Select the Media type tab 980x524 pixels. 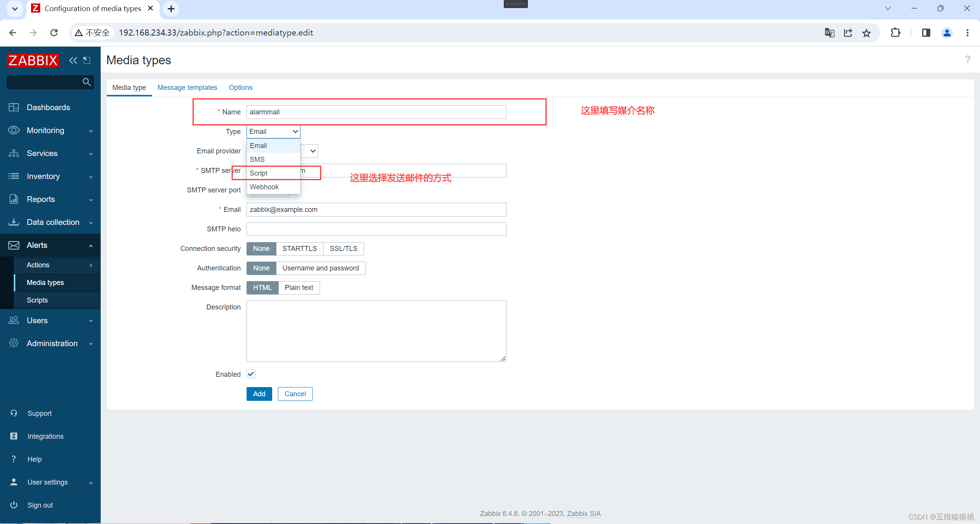click(129, 88)
